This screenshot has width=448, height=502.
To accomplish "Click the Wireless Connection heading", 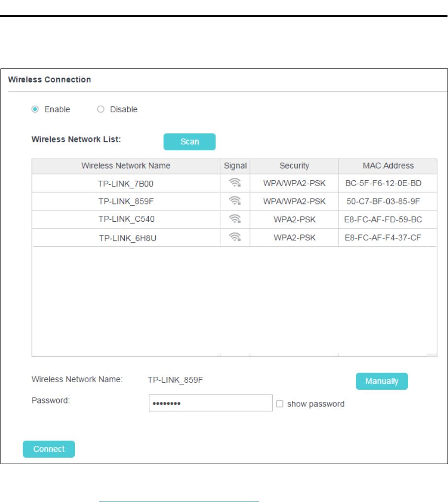I will (x=49, y=79).
